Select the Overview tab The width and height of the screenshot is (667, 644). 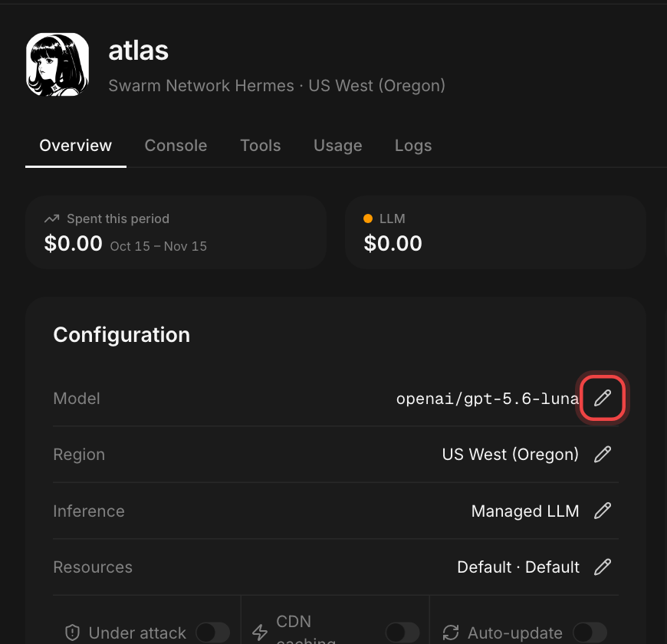[x=76, y=146]
